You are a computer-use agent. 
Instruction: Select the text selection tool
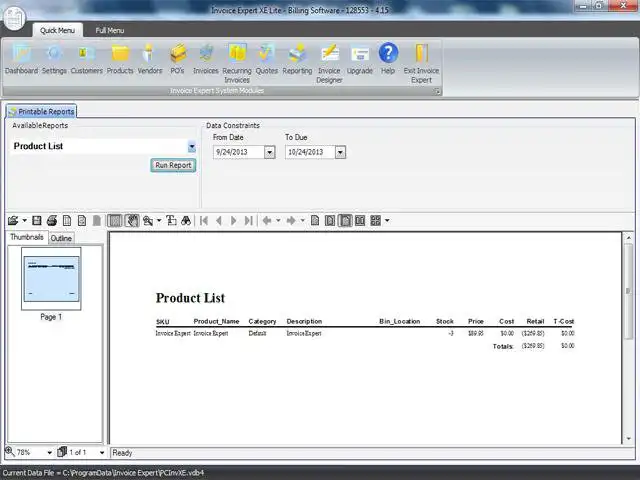coord(171,221)
